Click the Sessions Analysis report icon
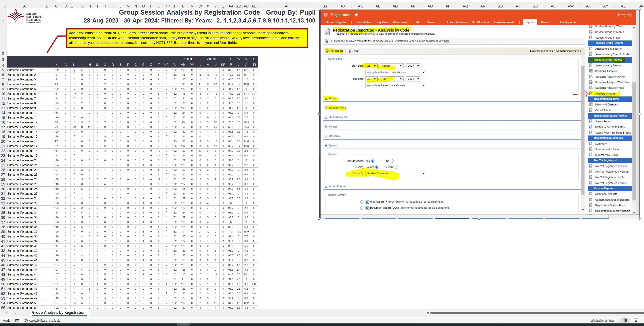 [591, 71]
